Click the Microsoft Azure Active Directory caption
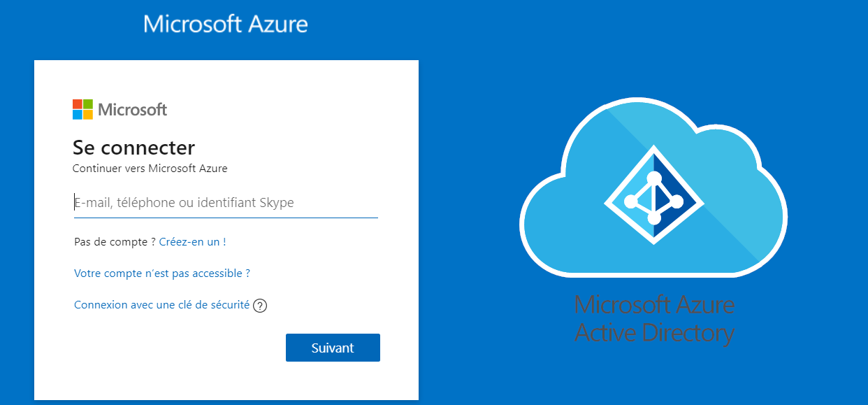Image resolution: width=868 pixels, height=405 pixels. [654, 319]
